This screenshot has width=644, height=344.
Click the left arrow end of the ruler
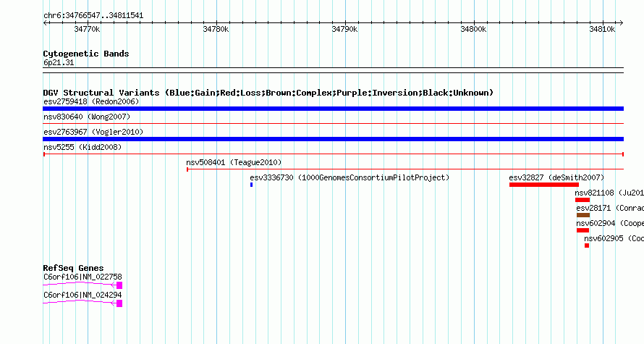point(45,23)
